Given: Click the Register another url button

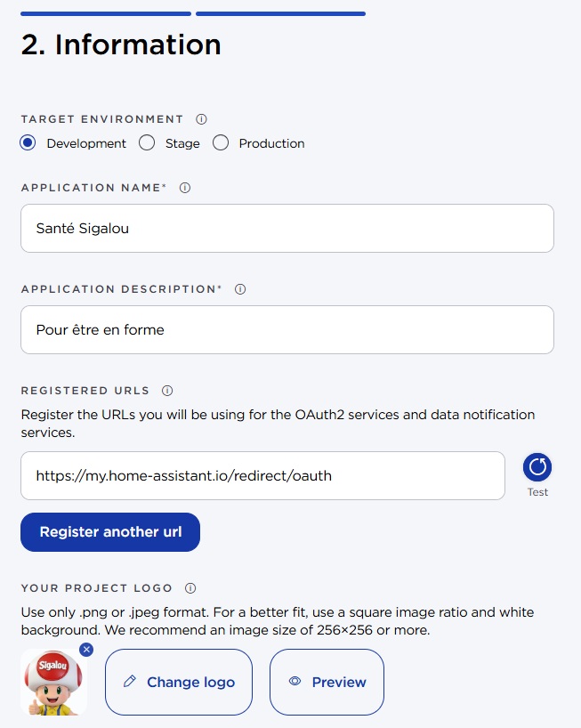Looking at the screenshot, I should point(110,532).
